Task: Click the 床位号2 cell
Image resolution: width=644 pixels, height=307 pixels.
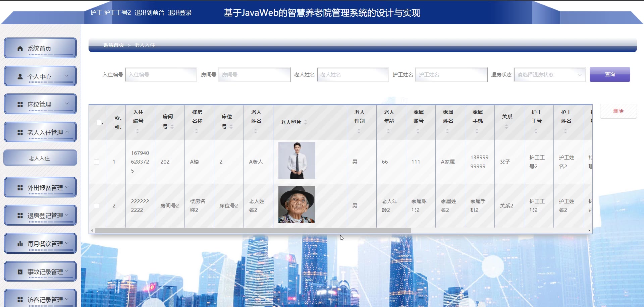Action: click(x=228, y=205)
